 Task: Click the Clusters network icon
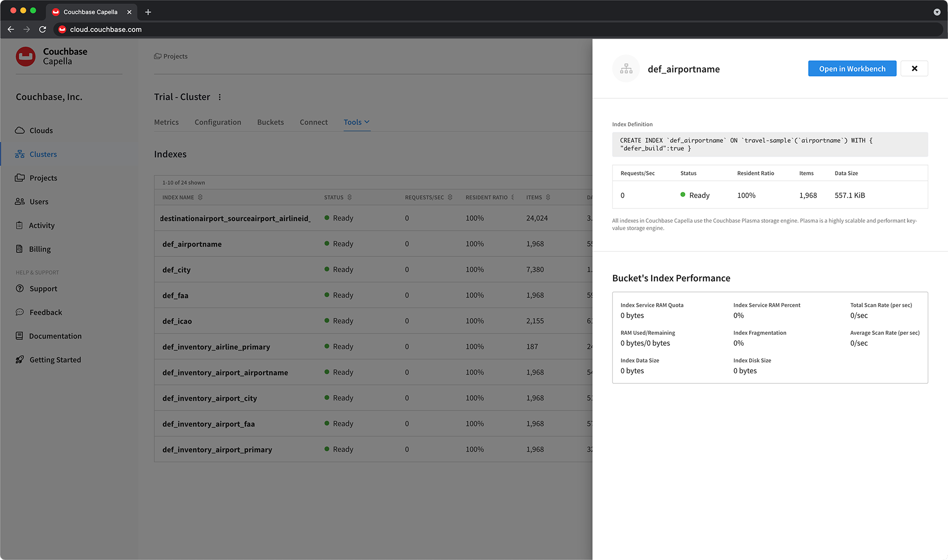pos(20,154)
